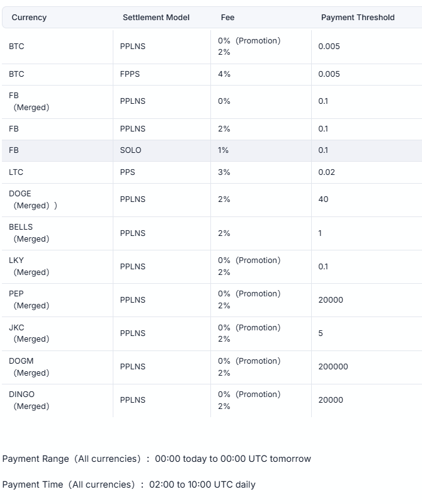Select the LKY (Merged) currency cell
This screenshot has width=422, height=504.
pyautogui.click(x=29, y=266)
